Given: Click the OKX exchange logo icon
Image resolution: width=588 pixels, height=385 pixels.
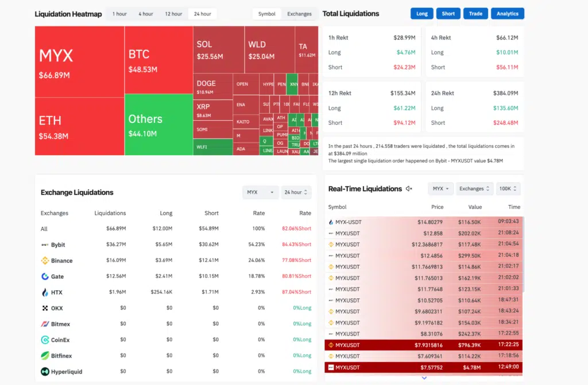Looking at the screenshot, I should [45, 309].
